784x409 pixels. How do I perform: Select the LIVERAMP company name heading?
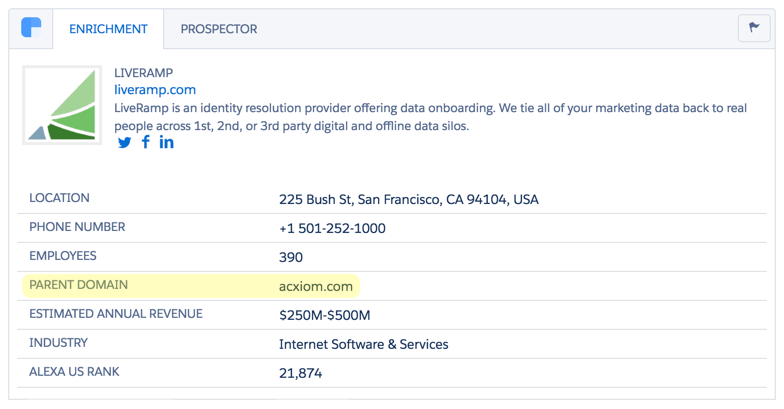(144, 73)
